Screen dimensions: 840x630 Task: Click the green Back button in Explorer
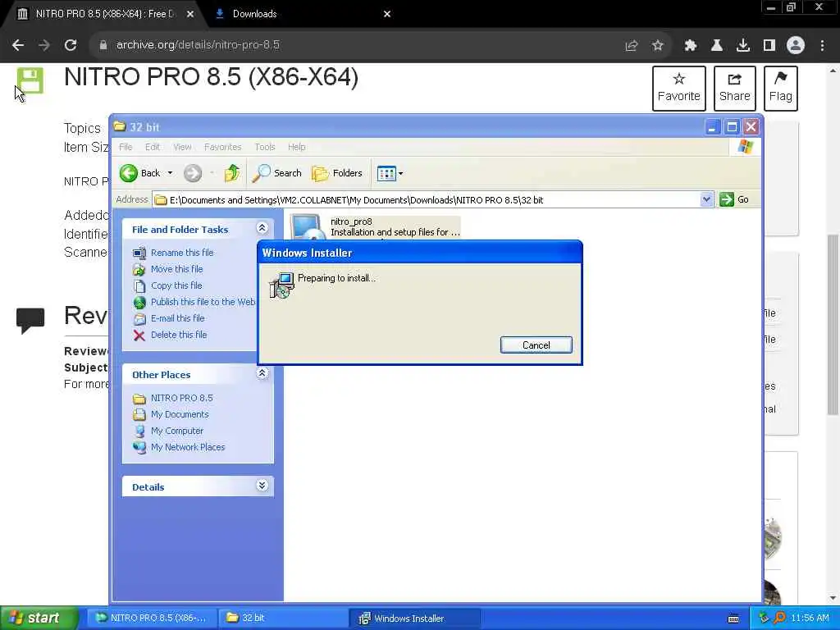pos(139,173)
